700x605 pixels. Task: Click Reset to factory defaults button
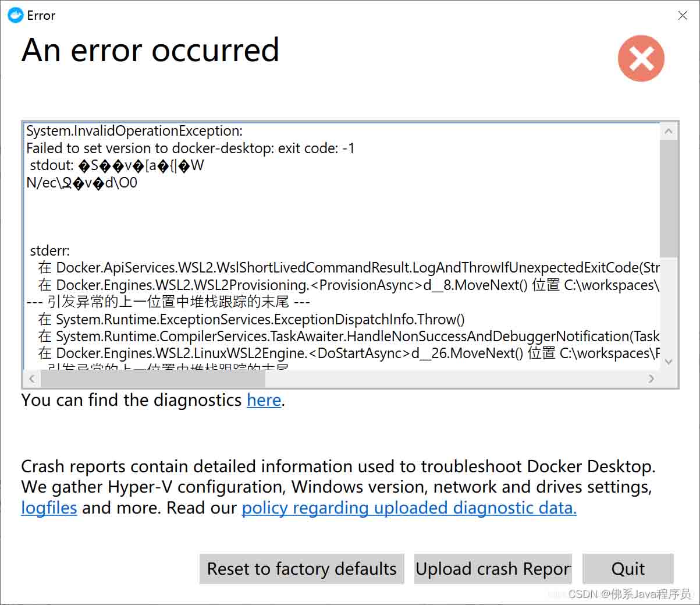[301, 569]
